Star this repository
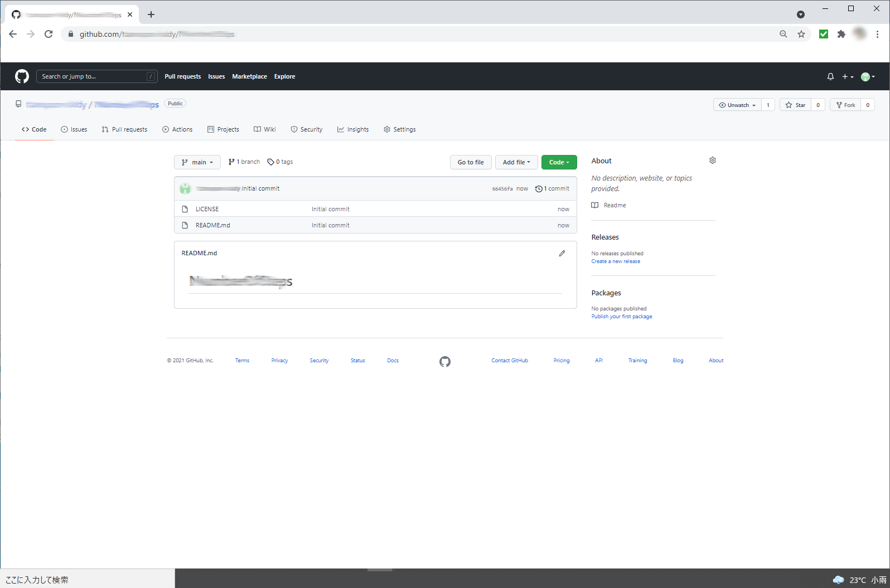The height and width of the screenshot is (588, 890). (x=795, y=105)
